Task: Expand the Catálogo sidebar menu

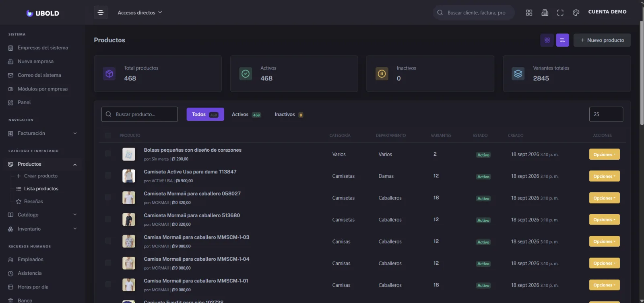Action: tap(42, 215)
